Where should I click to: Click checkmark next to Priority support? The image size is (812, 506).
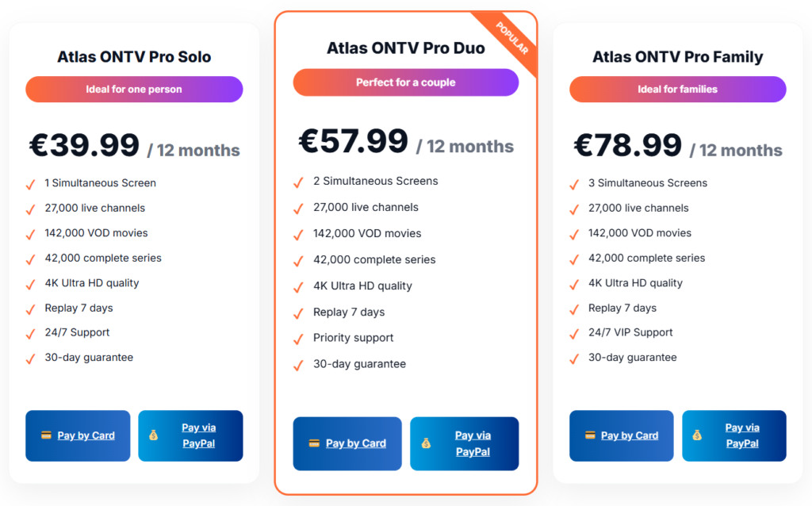pos(299,339)
